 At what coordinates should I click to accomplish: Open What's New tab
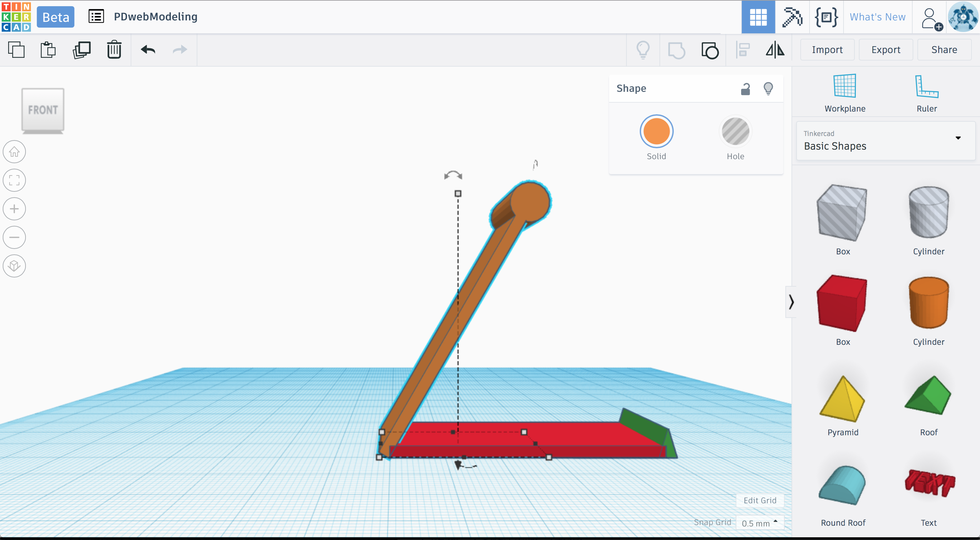(x=877, y=17)
